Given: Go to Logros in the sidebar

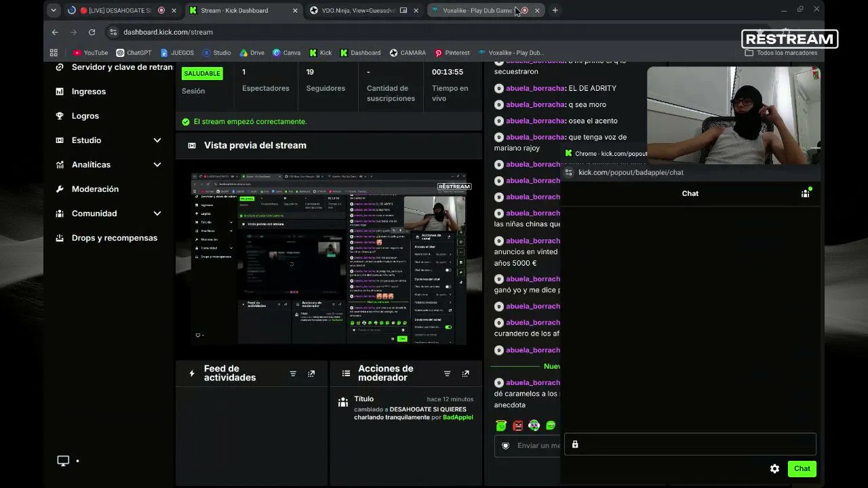Looking at the screenshot, I should pyautogui.click(x=85, y=116).
